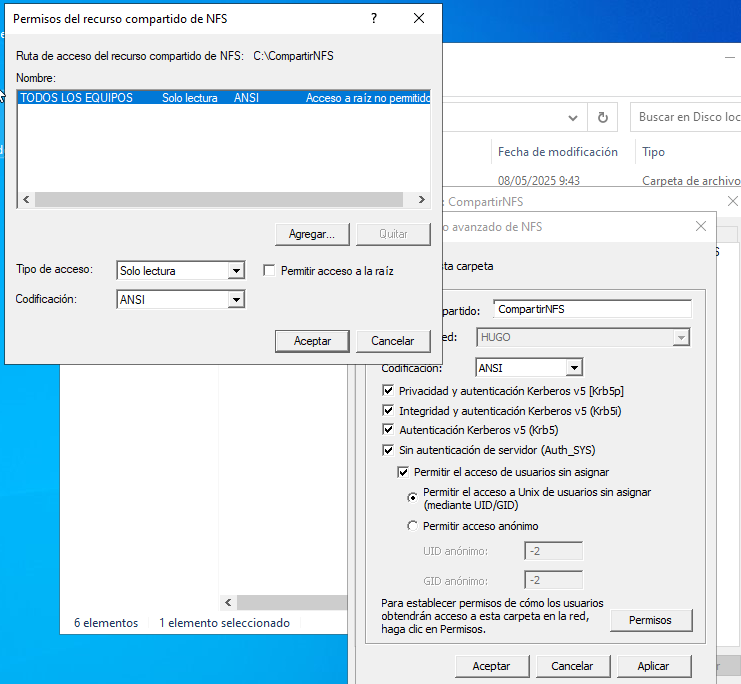Expand the Codificación dropdown in permissions dialog
741x684 pixels.
(235, 299)
